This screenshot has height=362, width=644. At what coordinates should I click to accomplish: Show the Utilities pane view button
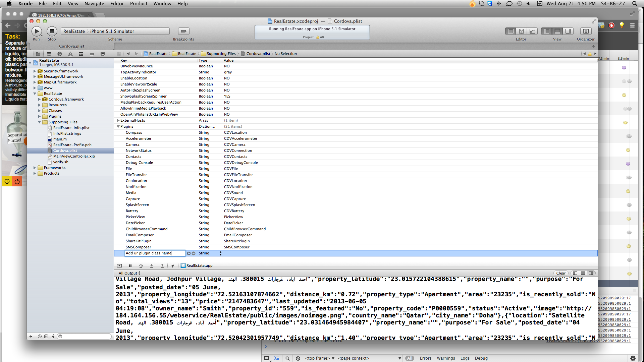pyautogui.click(x=568, y=31)
